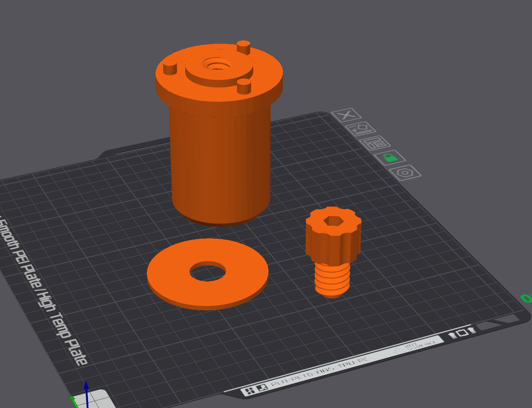Click the hex socket on the knob top
The width and height of the screenshot is (532, 408).
[332, 221]
